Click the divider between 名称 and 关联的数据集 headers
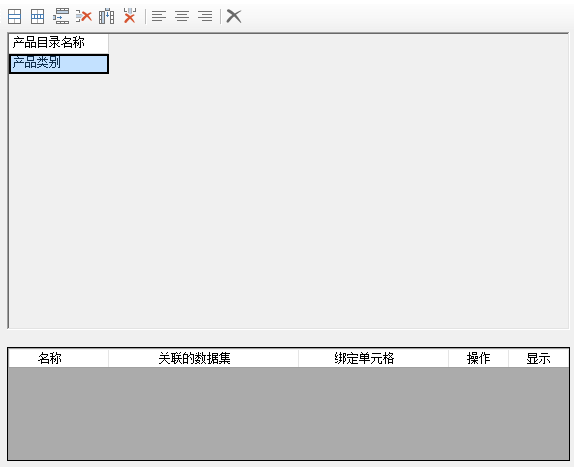Image resolution: width=574 pixels, height=467 pixels. [x=108, y=358]
